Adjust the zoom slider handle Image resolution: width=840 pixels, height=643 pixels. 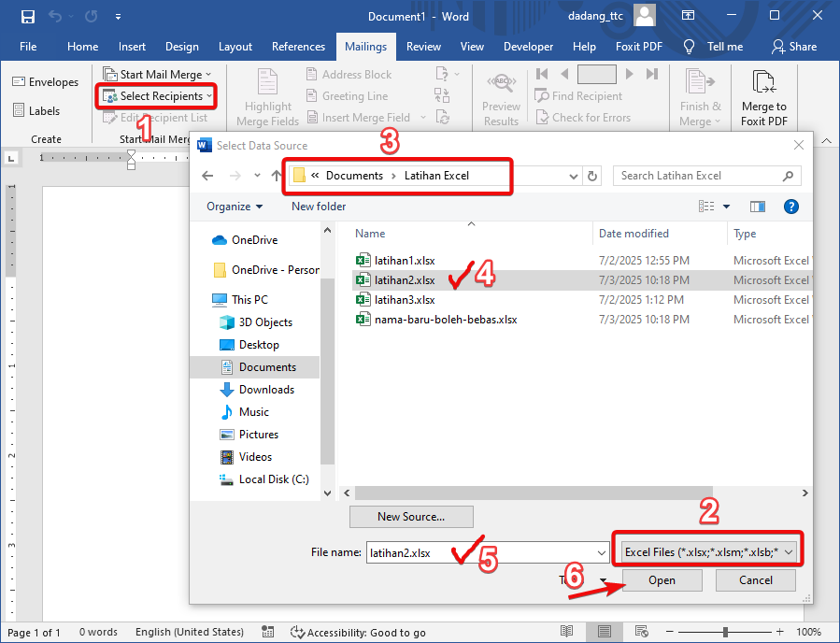click(x=725, y=633)
